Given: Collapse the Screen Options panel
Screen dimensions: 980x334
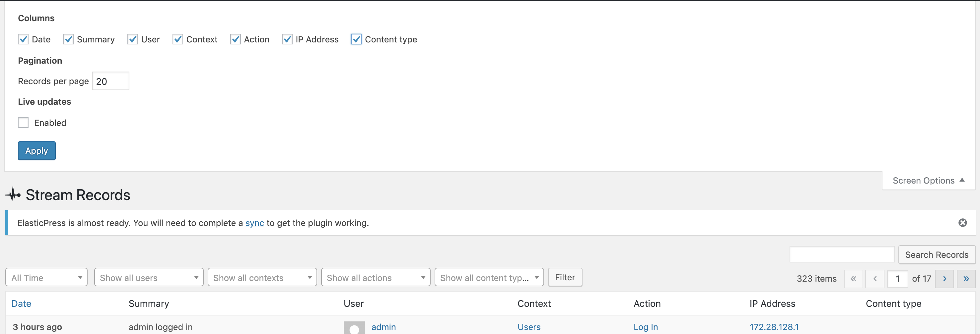Looking at the screenshot, I should pyautogui.click(x=928, y=181).
